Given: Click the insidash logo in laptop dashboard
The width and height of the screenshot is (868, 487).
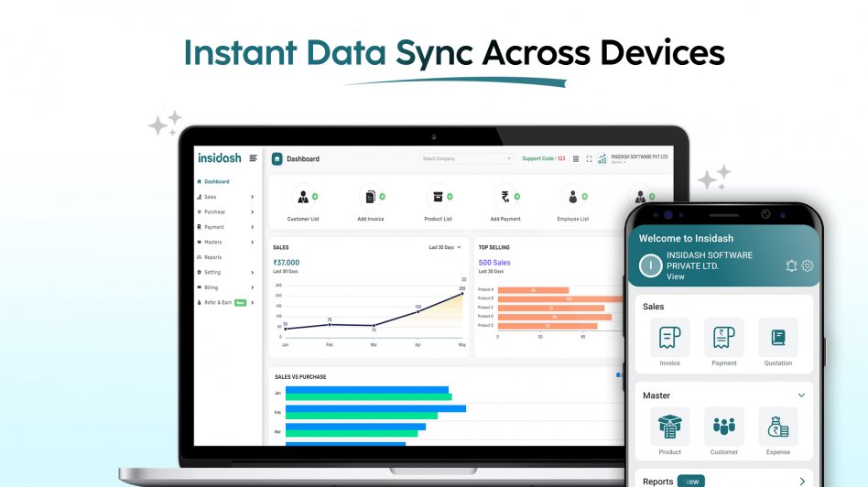Looking at the screenshot, I should point(220,158).
